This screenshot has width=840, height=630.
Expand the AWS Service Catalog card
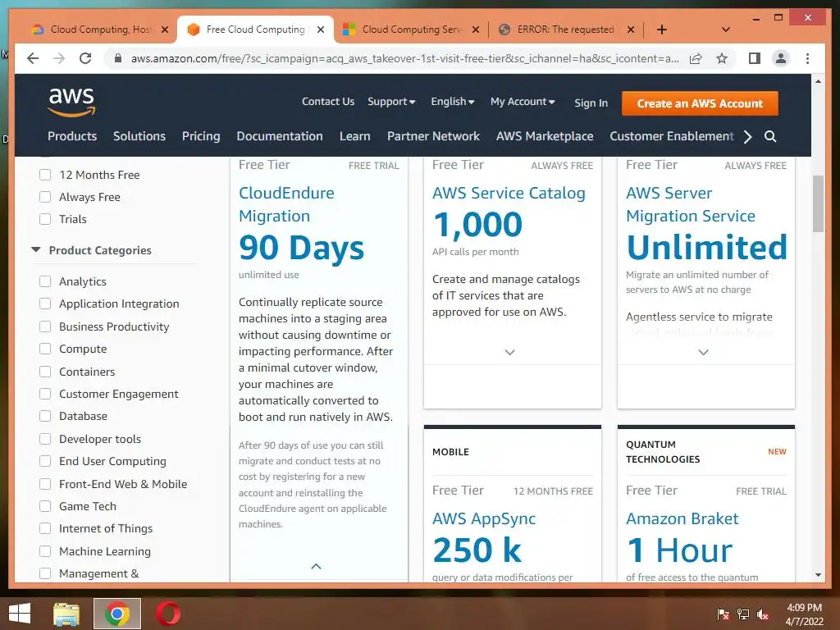click(510, 353)
